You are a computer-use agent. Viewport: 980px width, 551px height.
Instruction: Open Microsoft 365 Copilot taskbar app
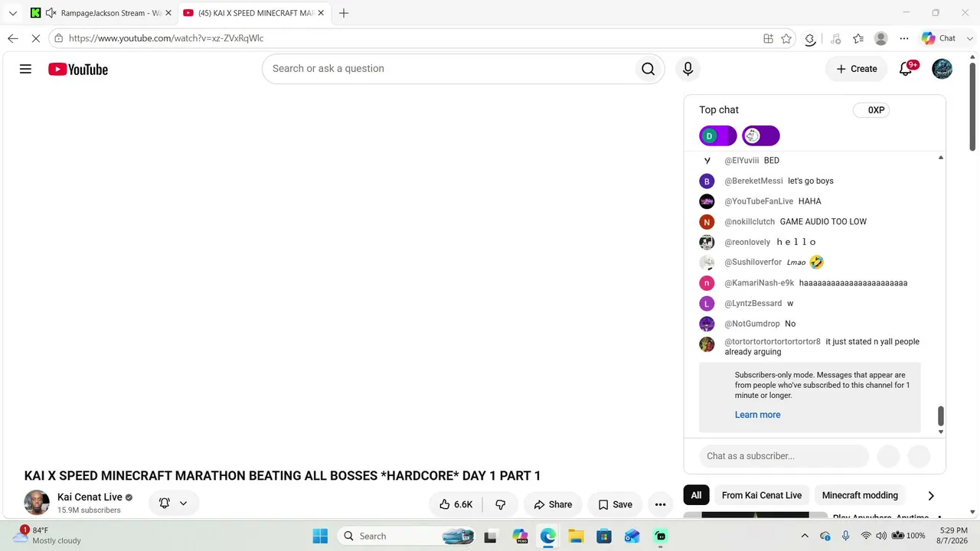520,536
